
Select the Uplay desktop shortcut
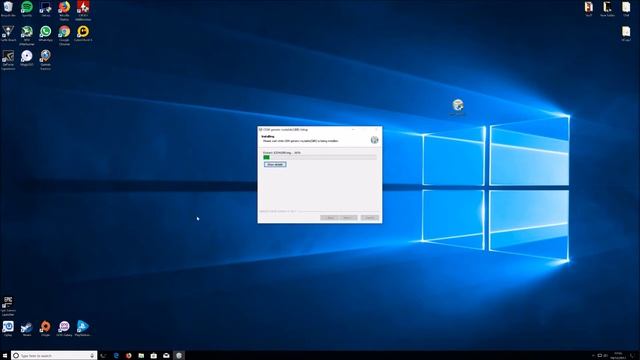pos(8,328)
